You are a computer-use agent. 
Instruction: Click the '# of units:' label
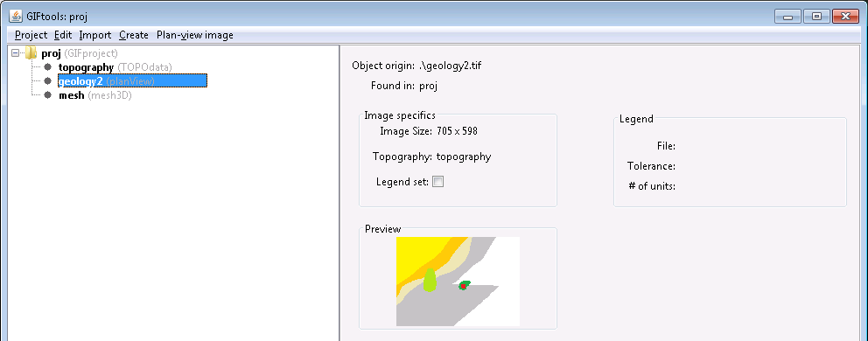coord(652,186)
